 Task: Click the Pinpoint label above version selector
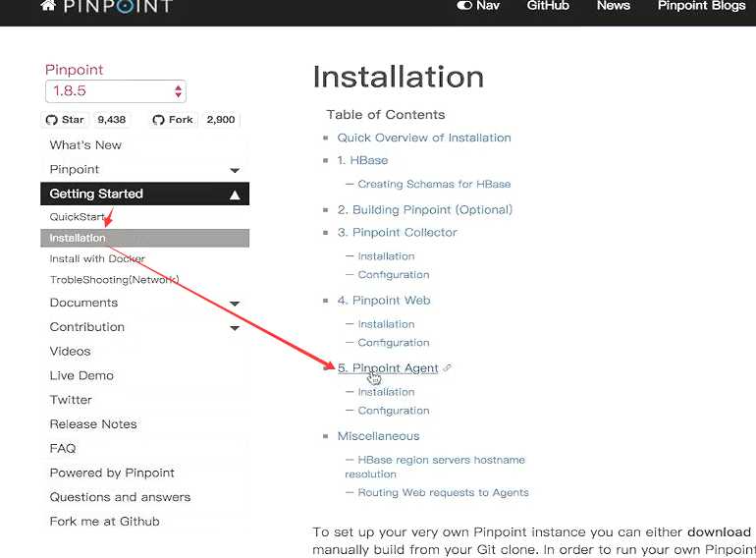[75, 70]
